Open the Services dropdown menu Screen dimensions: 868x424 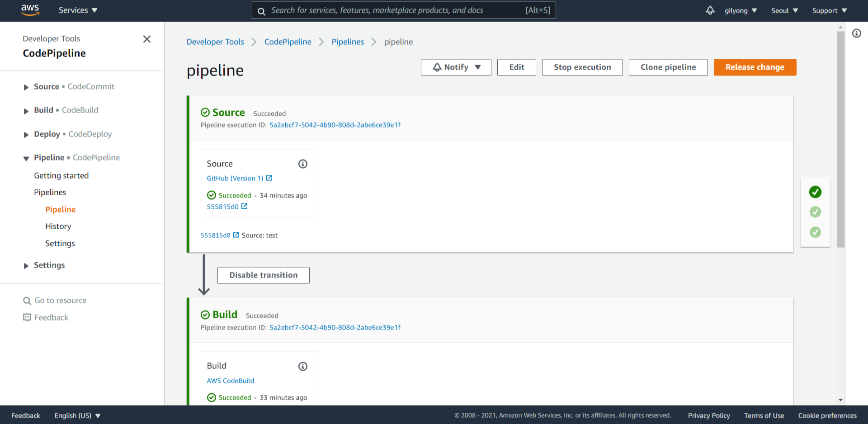click(78, 10)
